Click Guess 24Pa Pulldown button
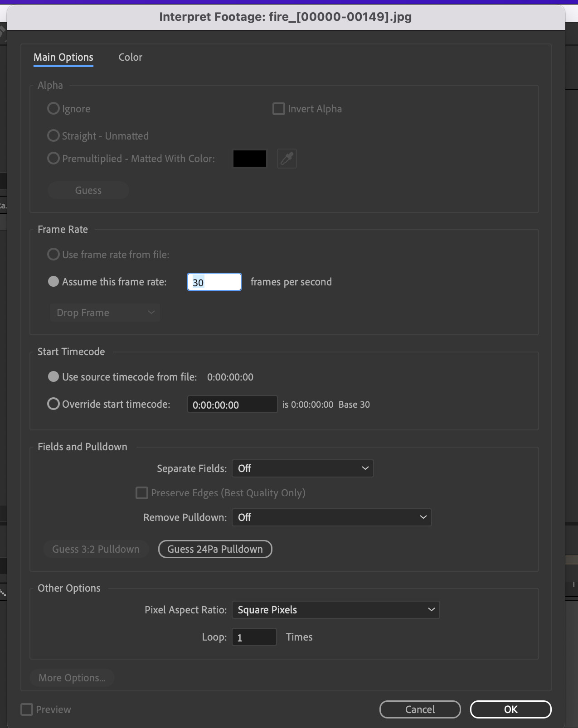The height and width of the screenshot is (728, 578). pos(215,549)
